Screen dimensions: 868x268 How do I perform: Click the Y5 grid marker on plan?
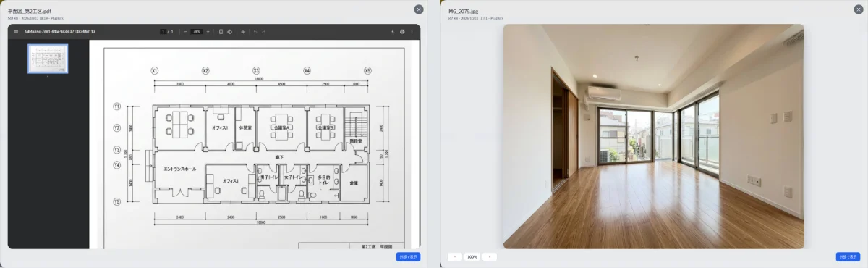coord(116,202)
